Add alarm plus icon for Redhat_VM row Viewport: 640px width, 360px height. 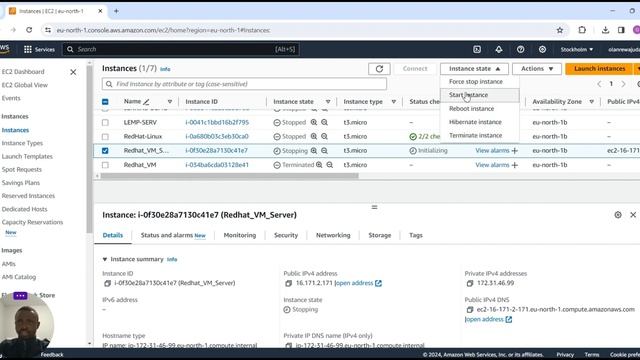tap(515, 165)
